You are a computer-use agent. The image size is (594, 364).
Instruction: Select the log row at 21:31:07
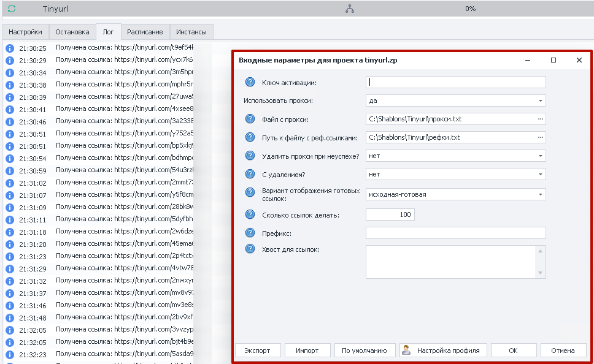(99, 195)
